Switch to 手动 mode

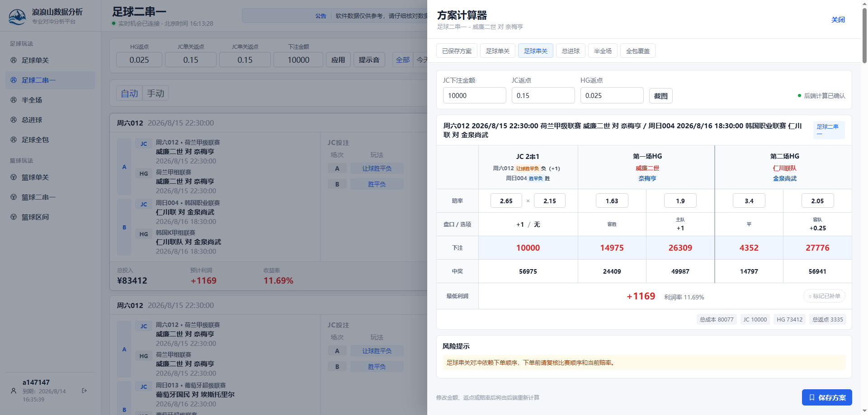point(156,93)
